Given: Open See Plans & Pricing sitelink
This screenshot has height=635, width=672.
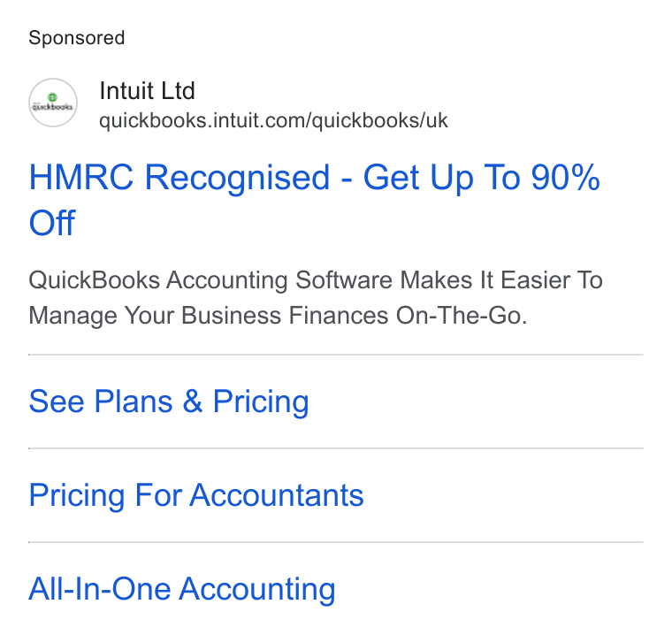Looking at the screenshot, I should (x=168, y=402).
